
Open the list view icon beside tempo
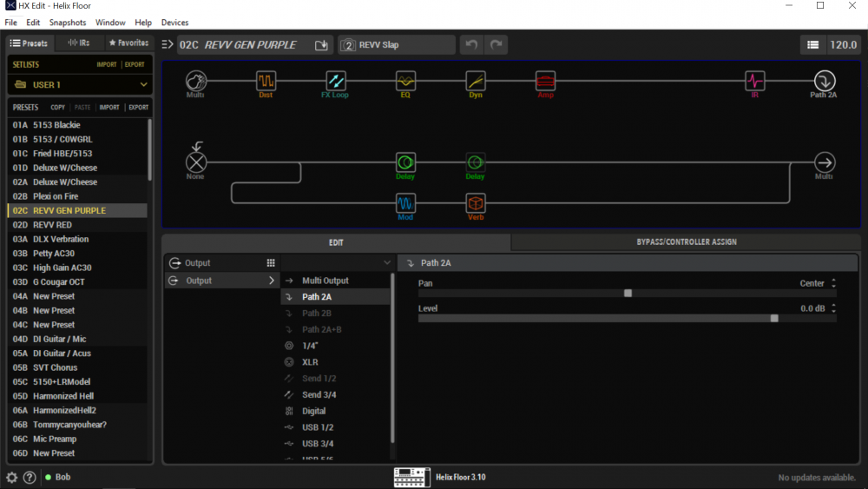tap(812, 45)
